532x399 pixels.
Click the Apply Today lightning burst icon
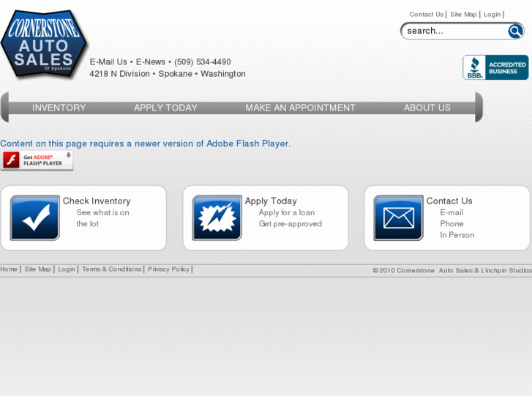click(217, 217)
